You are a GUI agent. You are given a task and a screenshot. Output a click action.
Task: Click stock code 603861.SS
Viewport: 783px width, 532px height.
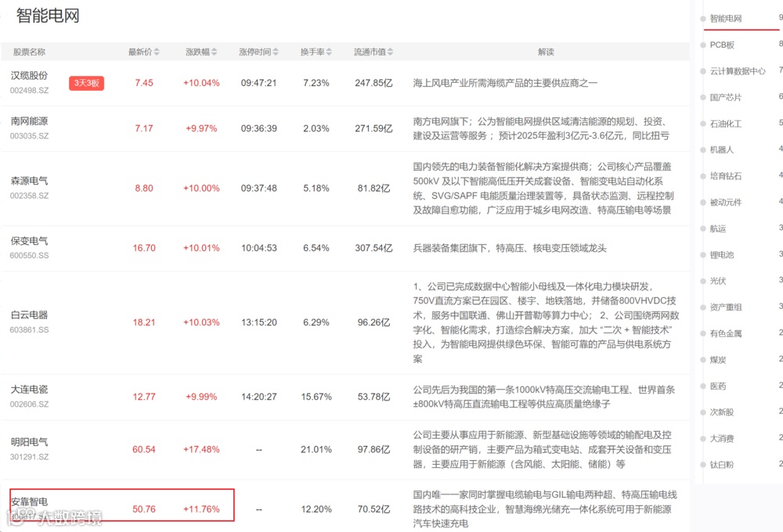(30, 330)
